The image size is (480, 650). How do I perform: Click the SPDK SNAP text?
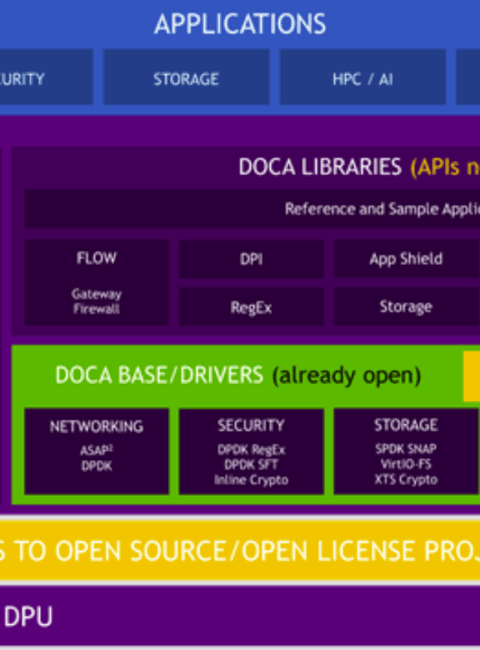click(406, 449)
